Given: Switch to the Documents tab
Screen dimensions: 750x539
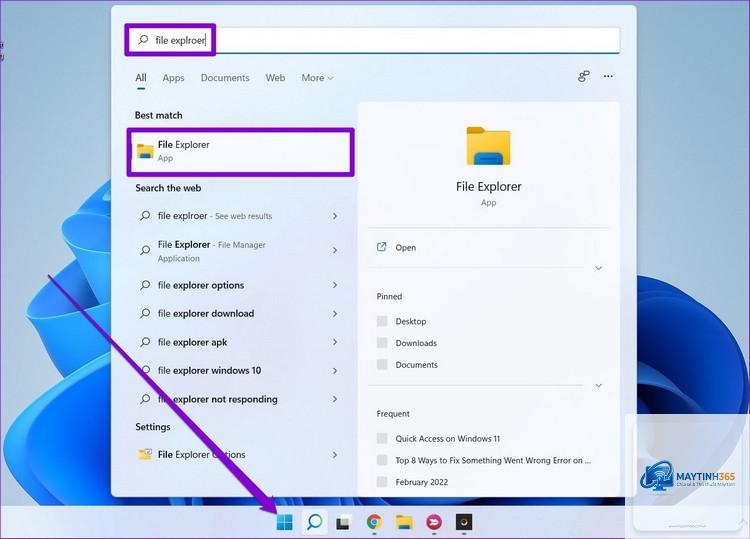Looking at the screenshot, I should (225, 77).
